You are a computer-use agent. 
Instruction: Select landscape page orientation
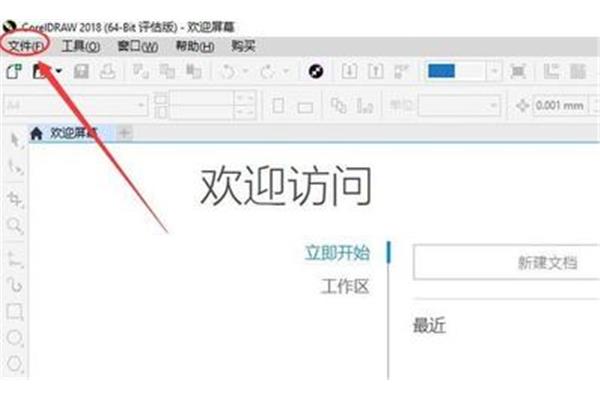coord(305,107)
